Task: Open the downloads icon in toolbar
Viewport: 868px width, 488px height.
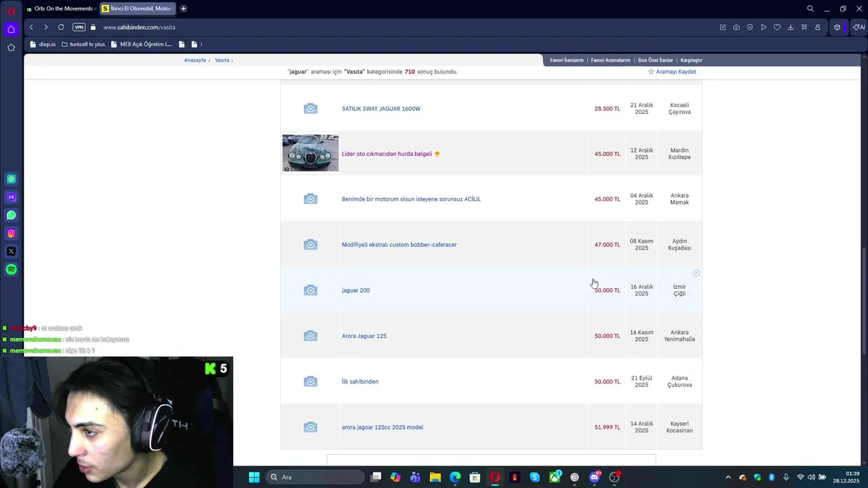Action: [791, 27]
